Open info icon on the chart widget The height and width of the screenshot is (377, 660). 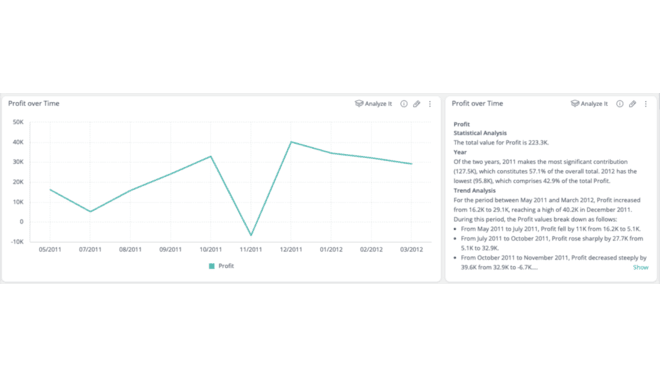(404, 104)
